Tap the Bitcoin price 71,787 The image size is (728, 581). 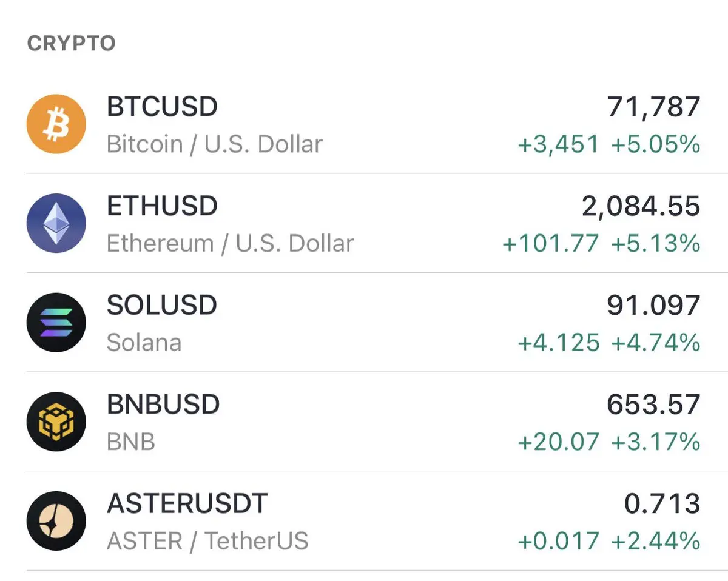(x=653, y=107)
